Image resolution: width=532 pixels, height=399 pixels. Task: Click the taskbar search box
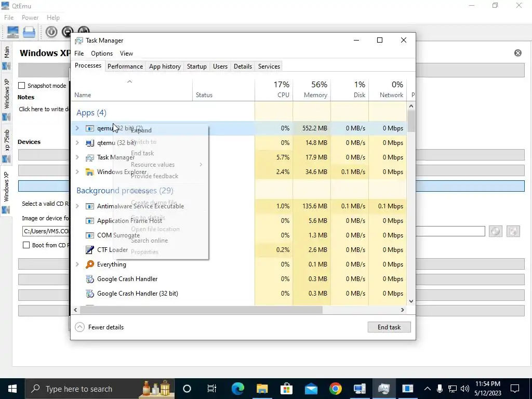[x=100, y=389]
